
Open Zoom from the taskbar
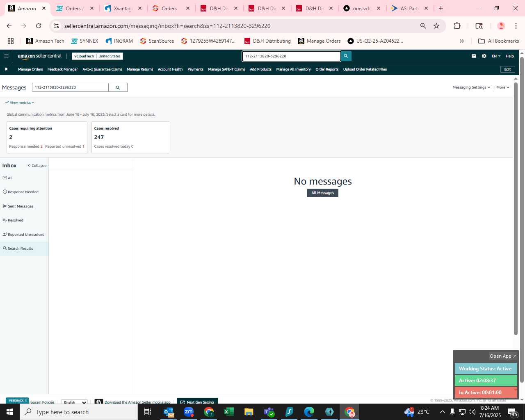pyautogui.click(x=189, y=412)
